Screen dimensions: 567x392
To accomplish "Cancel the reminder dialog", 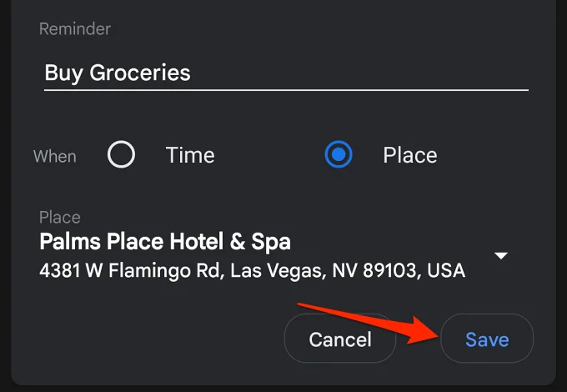I will point(340,339).
